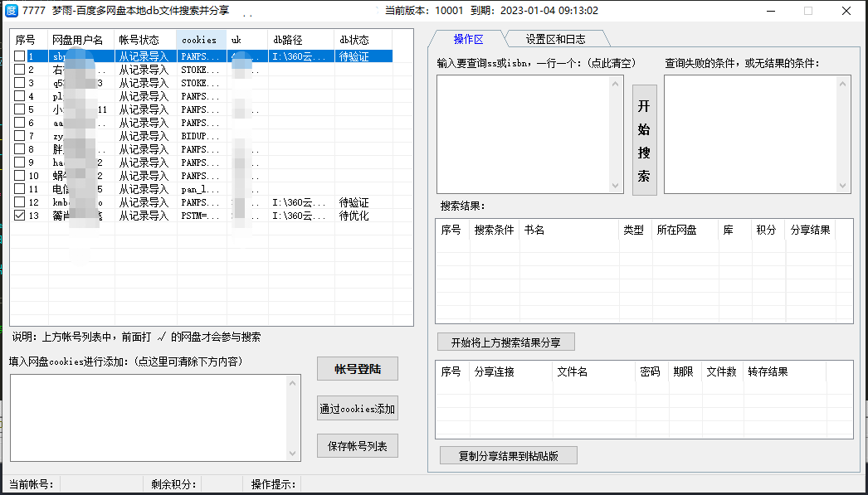This screenshot has height=495, width=868.
Task: Click 复制分享结果到粘贴版 button
Action: pyautogui.click(x=508, y=456)
